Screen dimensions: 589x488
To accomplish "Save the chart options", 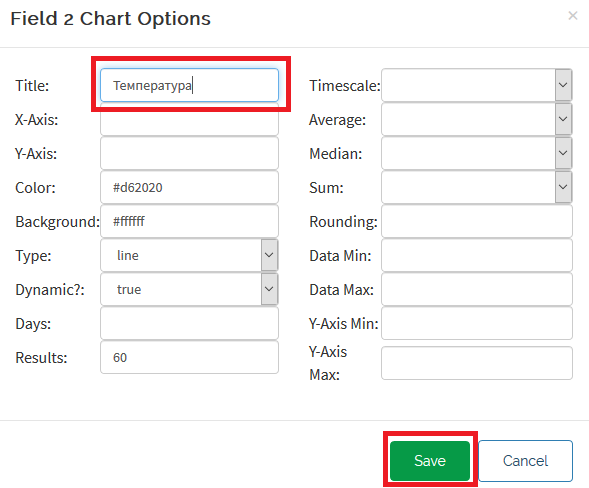I will pyautogui.click(x=430, y=461).
